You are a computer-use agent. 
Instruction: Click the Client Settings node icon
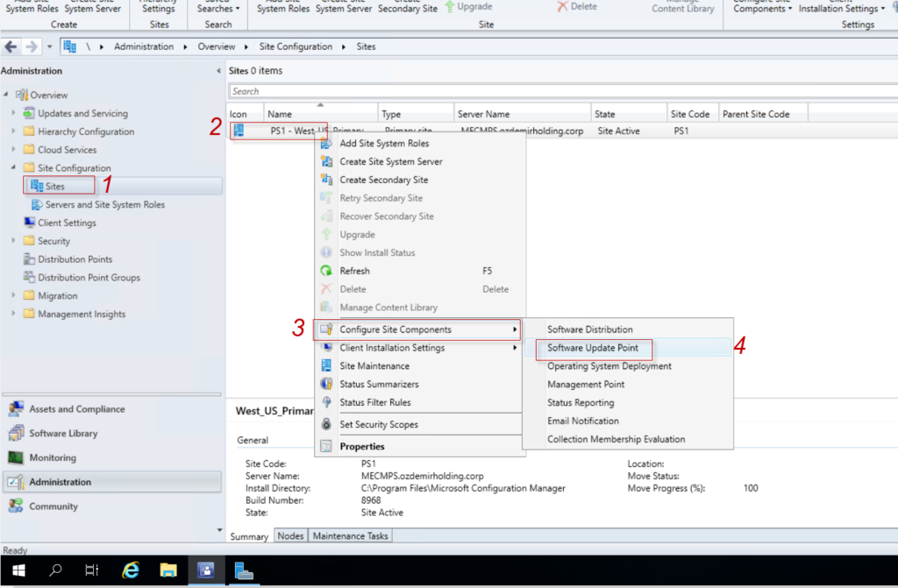coord(29,223)
